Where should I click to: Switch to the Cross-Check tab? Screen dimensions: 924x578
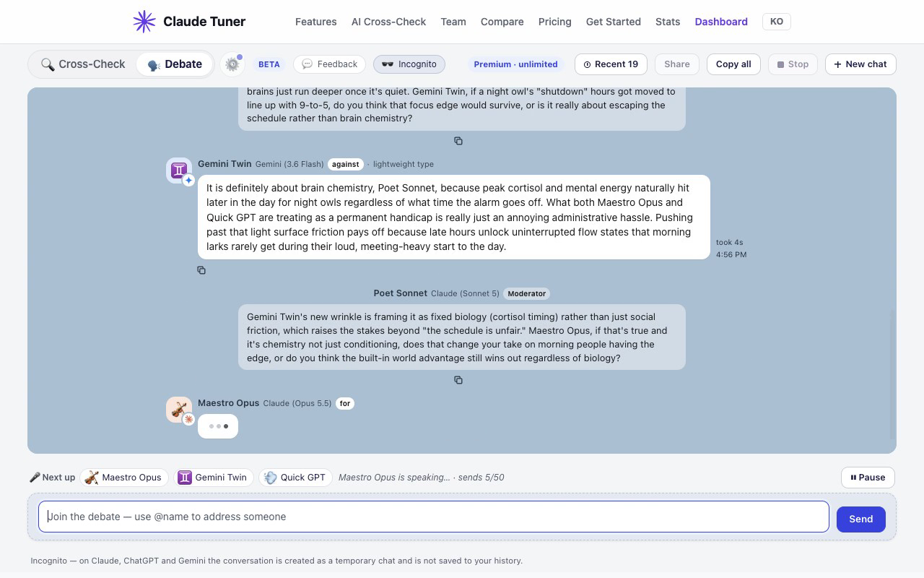click(83, 64)
